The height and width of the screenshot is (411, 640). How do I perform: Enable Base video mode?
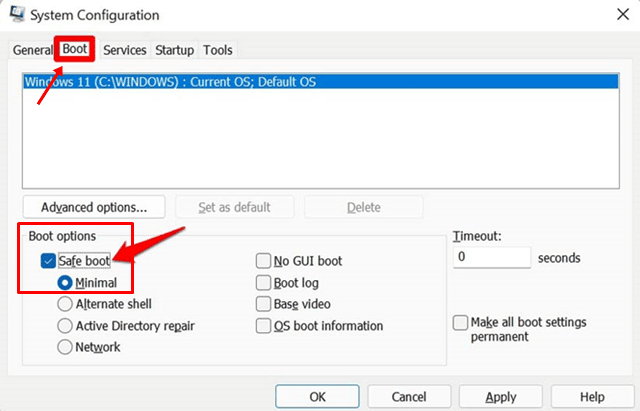pyautogui.click(x=264, y=304)
